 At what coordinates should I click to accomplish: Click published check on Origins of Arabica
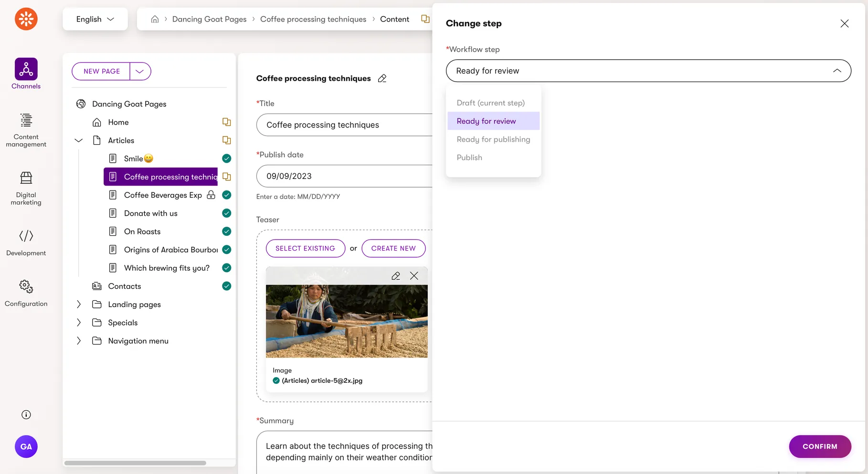(227, 250)
